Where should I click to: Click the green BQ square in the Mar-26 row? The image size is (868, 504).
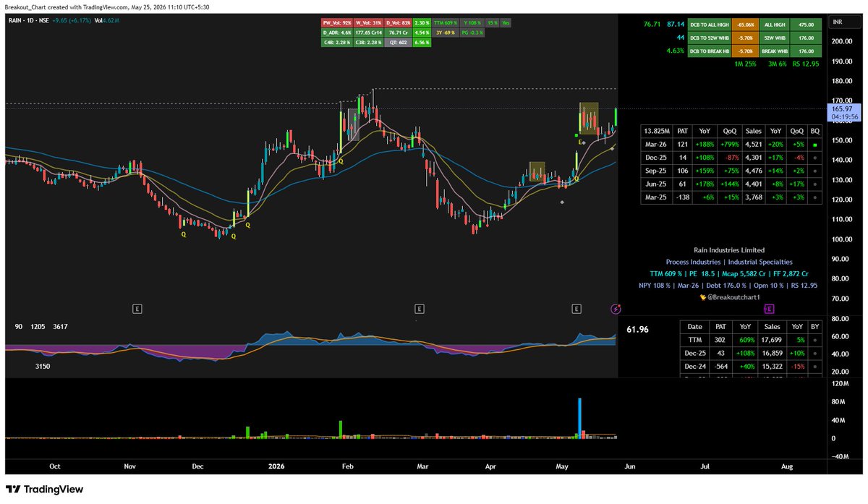tap(815, 145)
